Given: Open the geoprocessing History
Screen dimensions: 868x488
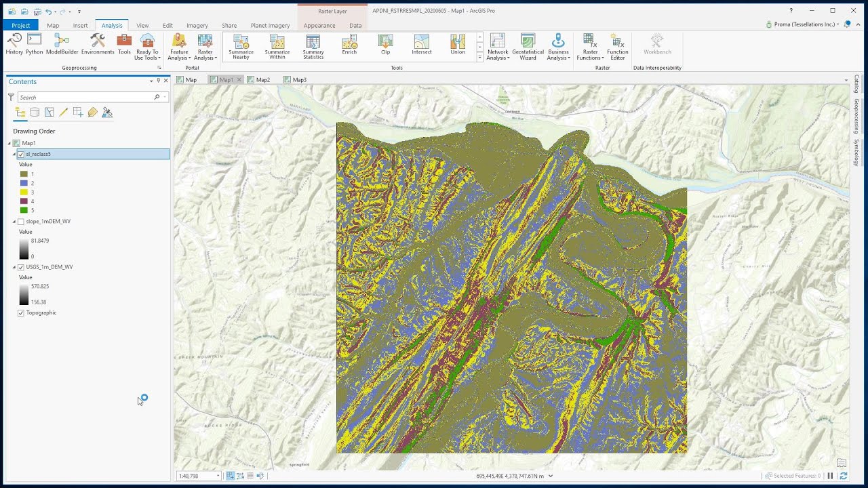Looking at the screenshot, I should 14,44.
